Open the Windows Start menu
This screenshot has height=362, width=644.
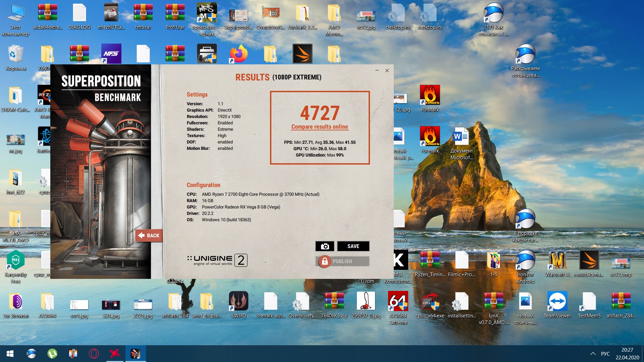click(10, 354)
